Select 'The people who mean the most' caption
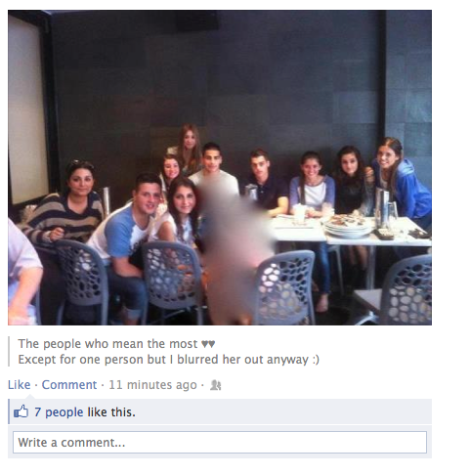The image size is (470, 476). point(107,344)
